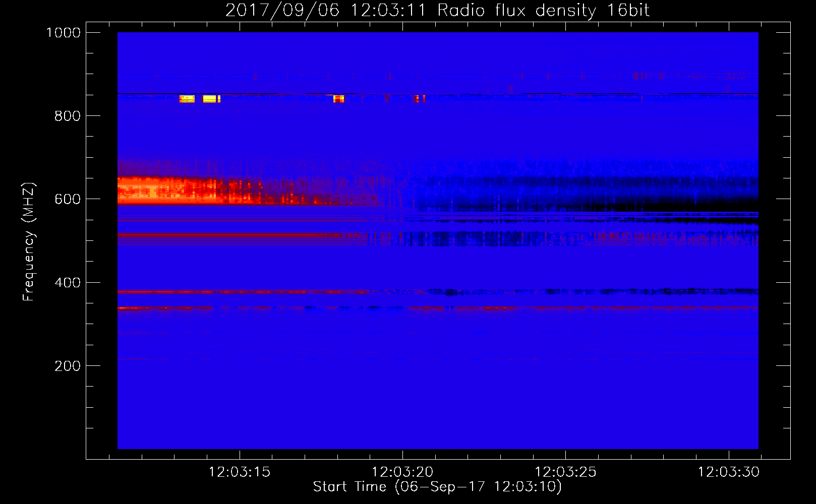Click the '1000' frequency axis label
The height and width of the screenshot is (504, 816).
[63, 33]
